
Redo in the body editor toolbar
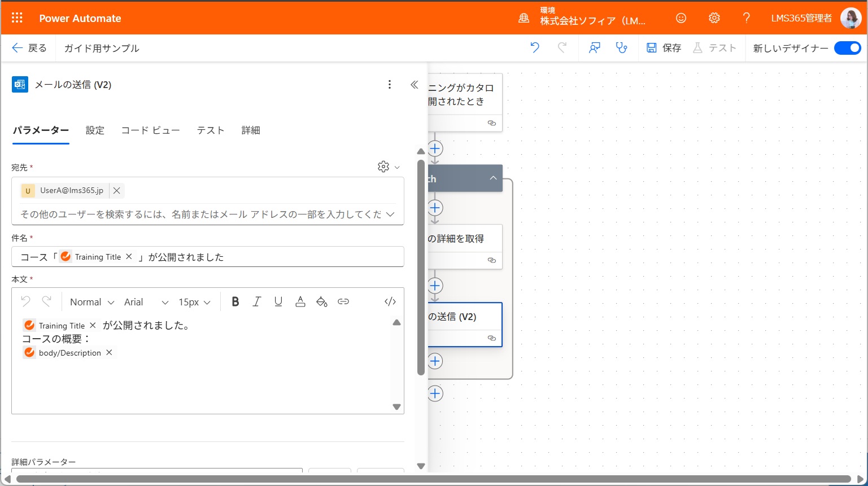tap(47, 301)
